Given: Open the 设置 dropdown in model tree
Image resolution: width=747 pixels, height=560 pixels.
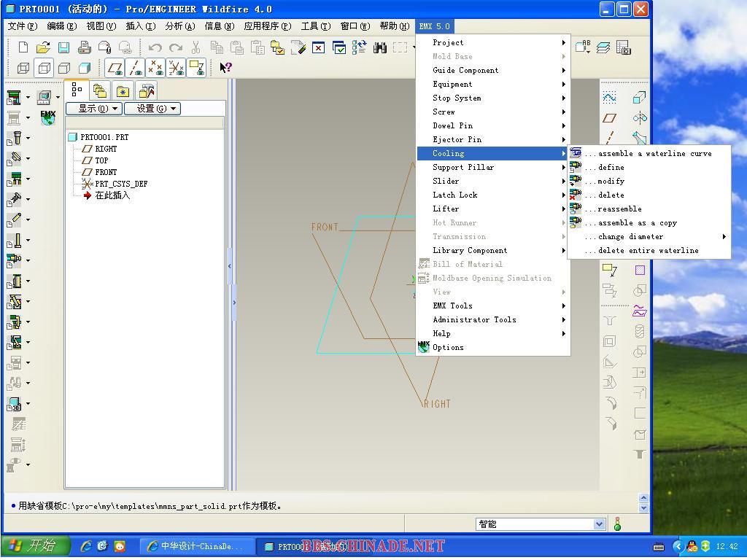Looking at the screenshot, I should coord(152,109).
